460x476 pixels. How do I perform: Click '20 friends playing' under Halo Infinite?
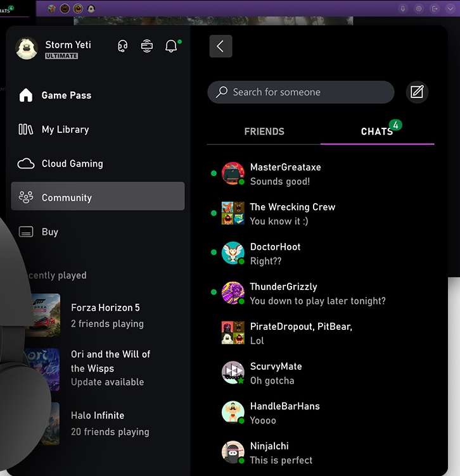pos(110,432)
